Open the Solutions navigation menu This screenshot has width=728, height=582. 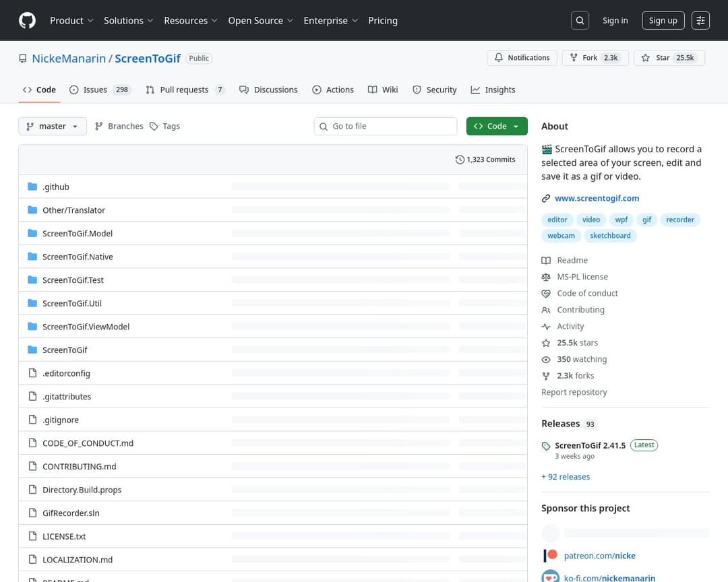(x=128, y=21)
